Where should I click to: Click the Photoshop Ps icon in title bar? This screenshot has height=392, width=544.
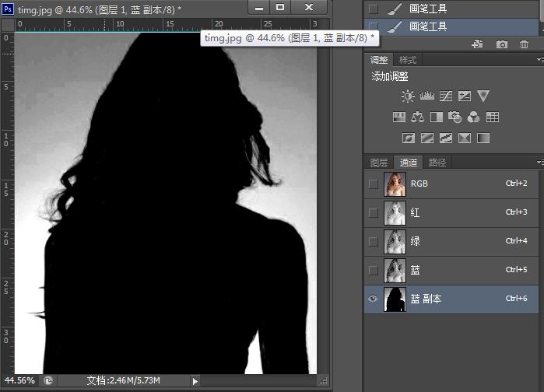pyautogui.click(x=8, y=9)
